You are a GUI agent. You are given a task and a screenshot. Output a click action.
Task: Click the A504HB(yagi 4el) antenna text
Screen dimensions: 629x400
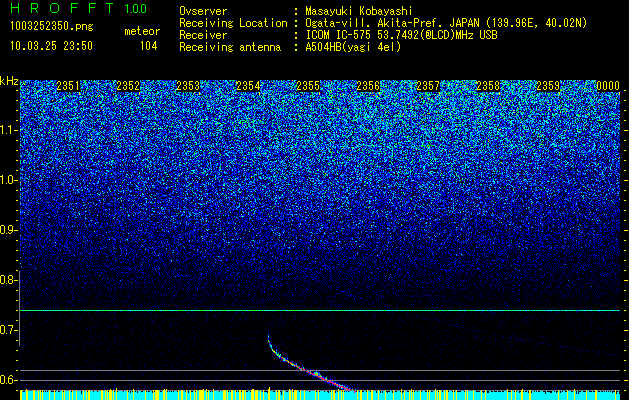353,47
